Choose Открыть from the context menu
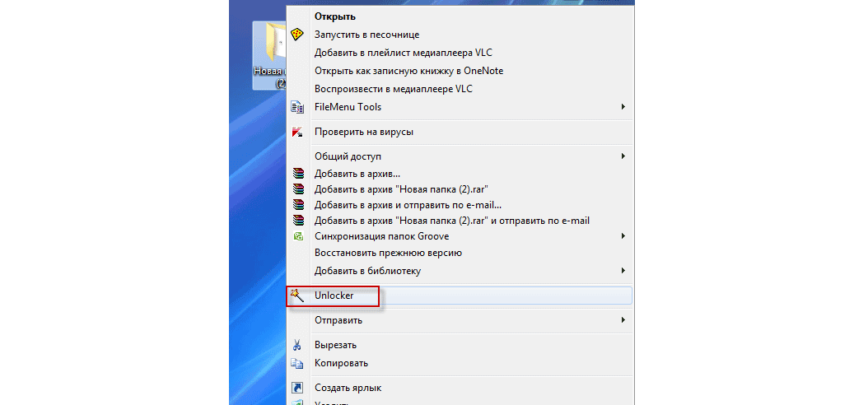Viewport: 868px width, 405px height. click(334, 16)
